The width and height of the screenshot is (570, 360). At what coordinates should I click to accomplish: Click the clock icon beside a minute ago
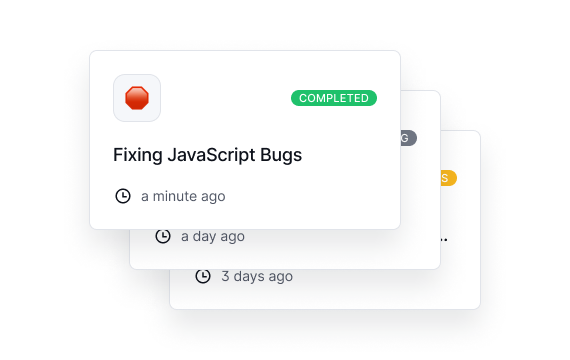point(123,196)
